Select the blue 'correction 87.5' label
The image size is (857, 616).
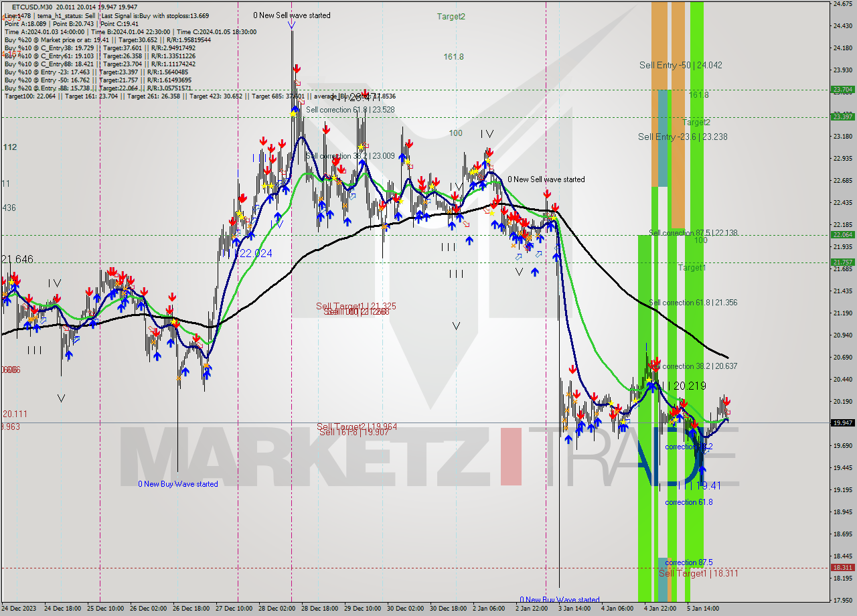(x=689, y=562)
